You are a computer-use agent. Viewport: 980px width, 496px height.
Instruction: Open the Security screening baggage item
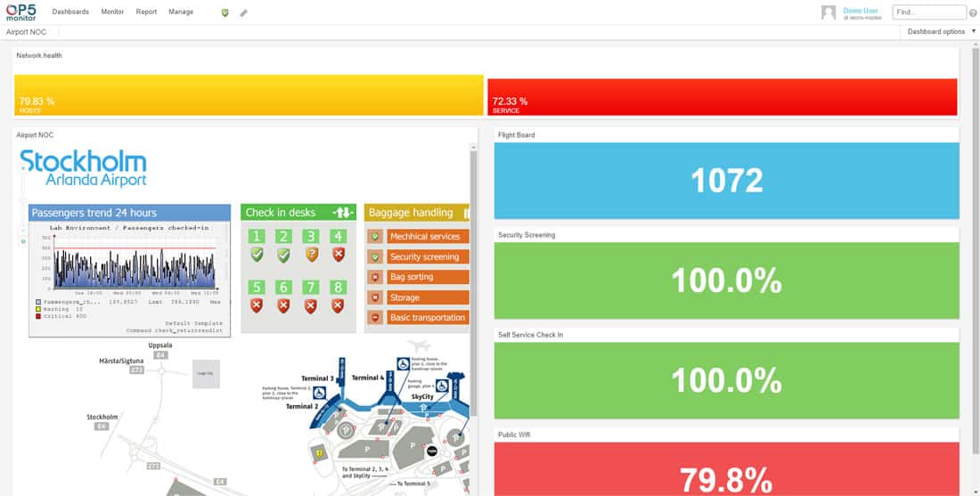click(428, 256)
